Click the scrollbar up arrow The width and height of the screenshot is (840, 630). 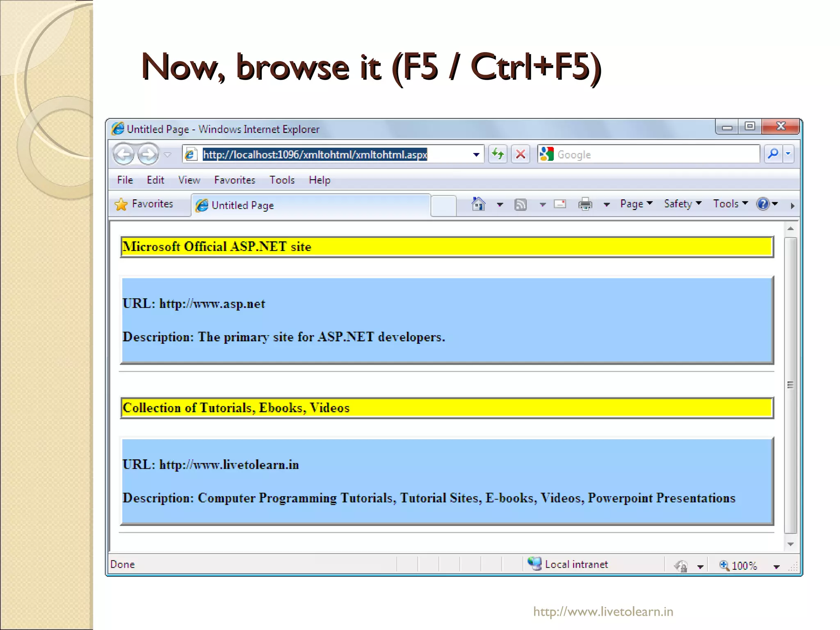pos(791,228)
